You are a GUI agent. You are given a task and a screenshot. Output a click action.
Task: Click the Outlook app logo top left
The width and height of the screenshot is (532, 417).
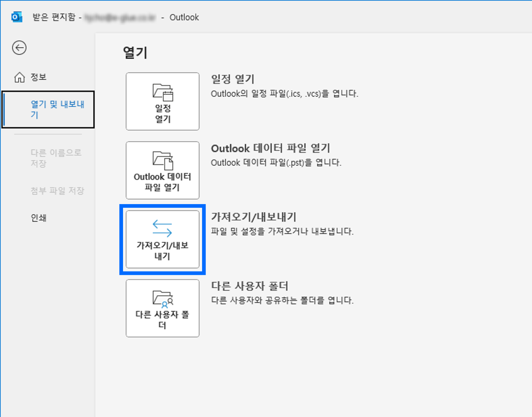(16, 16)
